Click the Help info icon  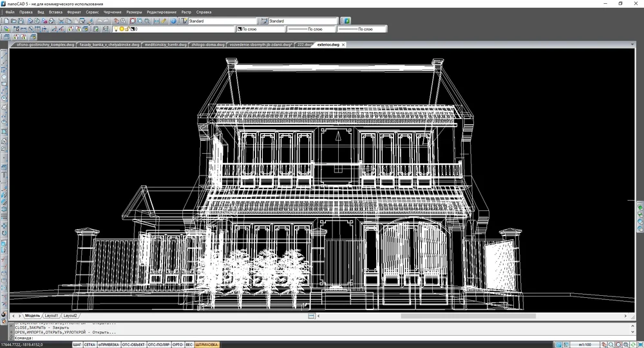[173, 21]
